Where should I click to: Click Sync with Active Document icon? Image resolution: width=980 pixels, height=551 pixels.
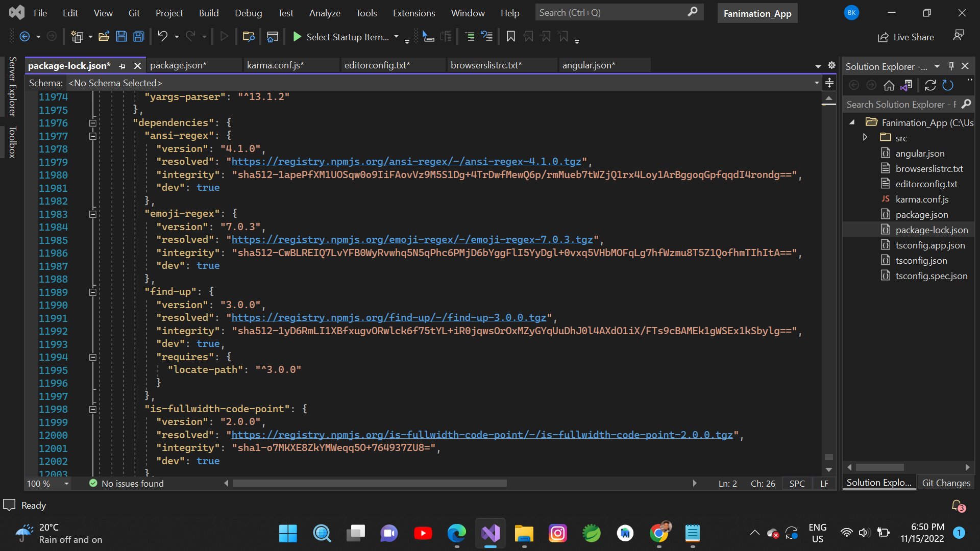[x=930, y=85]
